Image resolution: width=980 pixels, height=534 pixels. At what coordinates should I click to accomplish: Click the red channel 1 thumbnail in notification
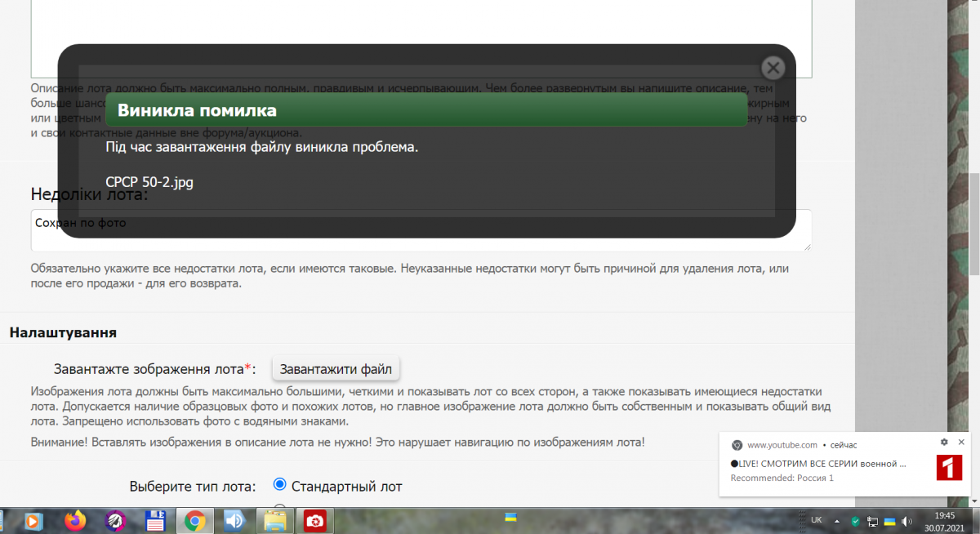[948, 466]
